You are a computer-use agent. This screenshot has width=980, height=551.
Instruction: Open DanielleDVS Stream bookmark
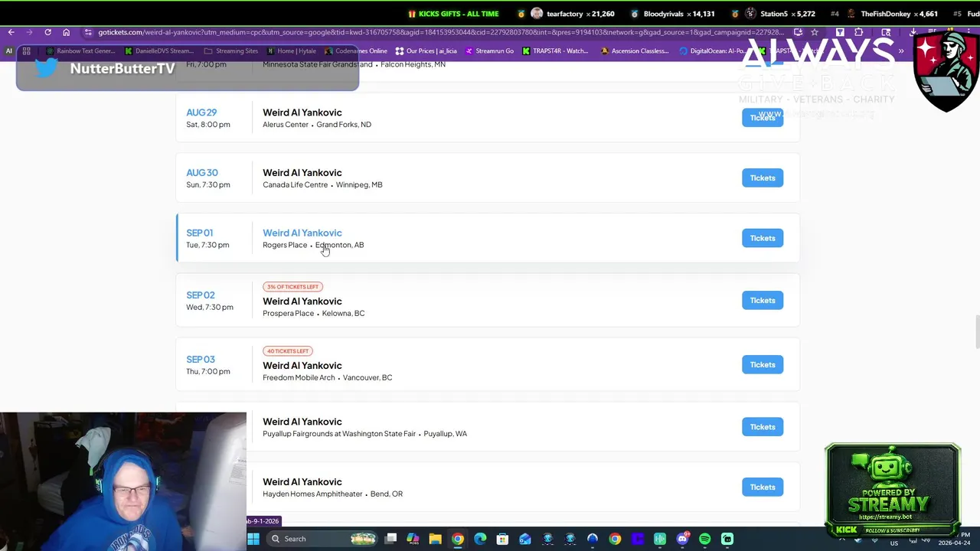[x=158, y=51]
